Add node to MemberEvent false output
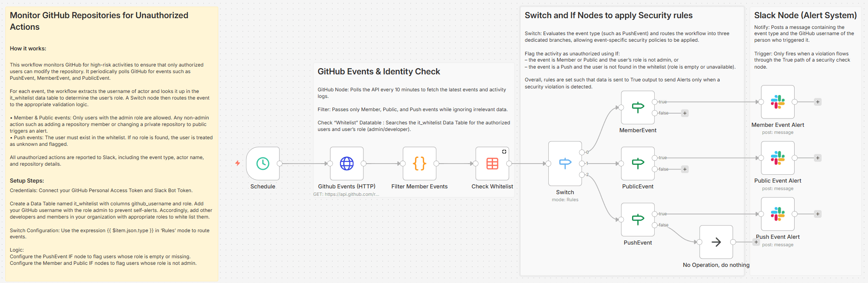This screenshot has width=868, height=283. coord(685,113)
